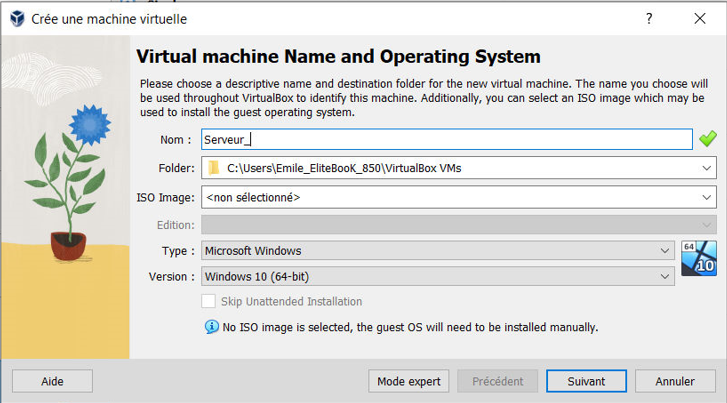The image size is (727, 403).
Task: Open the ISO Image dropdown list
Action: pyautogui.click(x=707, y=197)
